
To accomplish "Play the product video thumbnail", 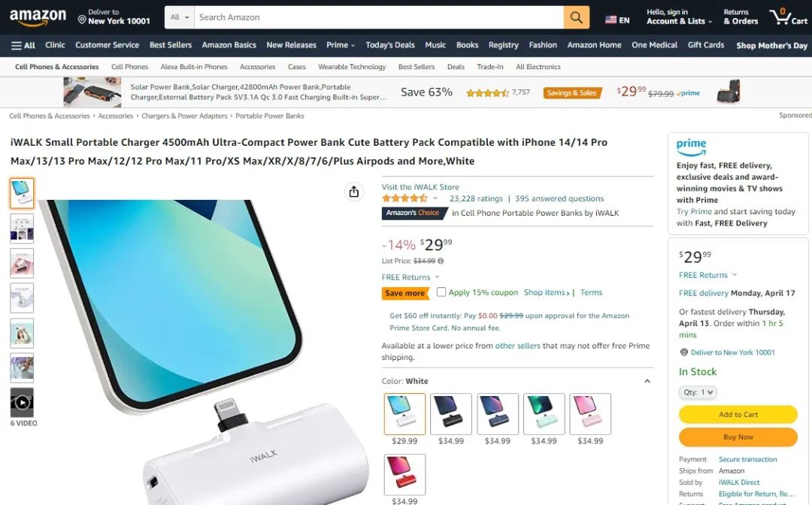I will click(22, 402).
